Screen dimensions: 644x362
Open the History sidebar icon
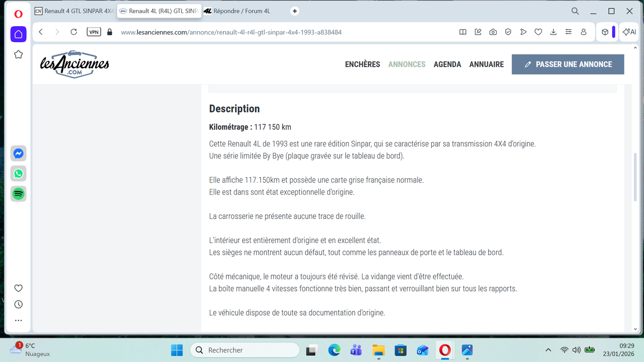[18, 304]
